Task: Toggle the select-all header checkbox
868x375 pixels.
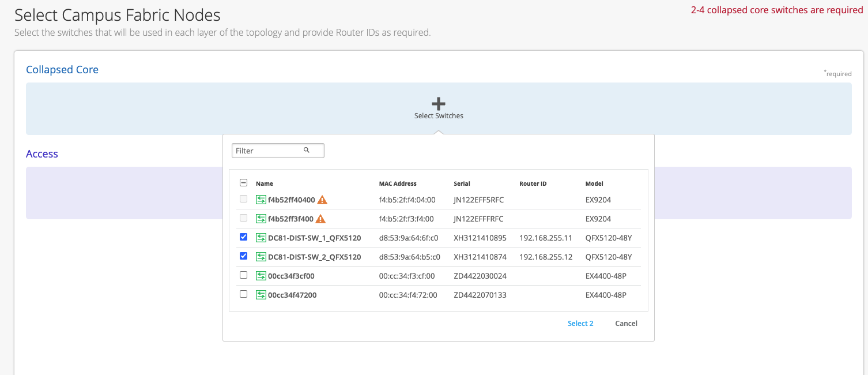Action: pos(243,183)
